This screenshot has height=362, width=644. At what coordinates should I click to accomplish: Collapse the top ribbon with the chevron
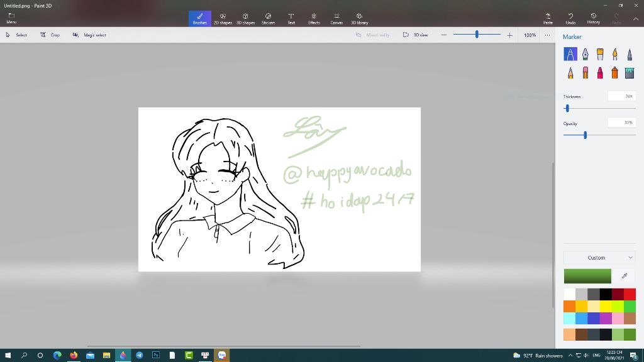click(635, 19)
